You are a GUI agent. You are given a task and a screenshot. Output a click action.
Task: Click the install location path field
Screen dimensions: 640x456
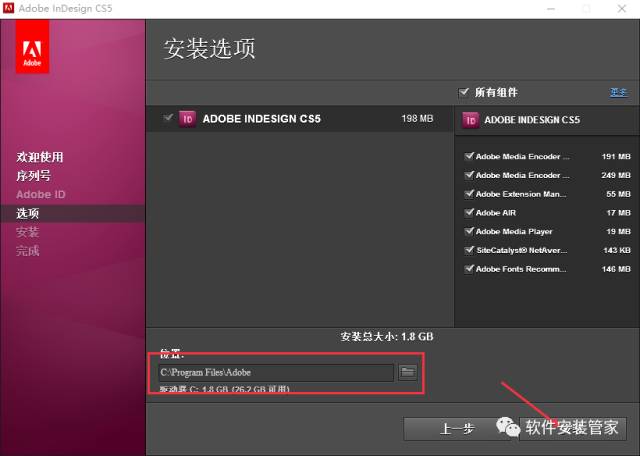point(275,372)
